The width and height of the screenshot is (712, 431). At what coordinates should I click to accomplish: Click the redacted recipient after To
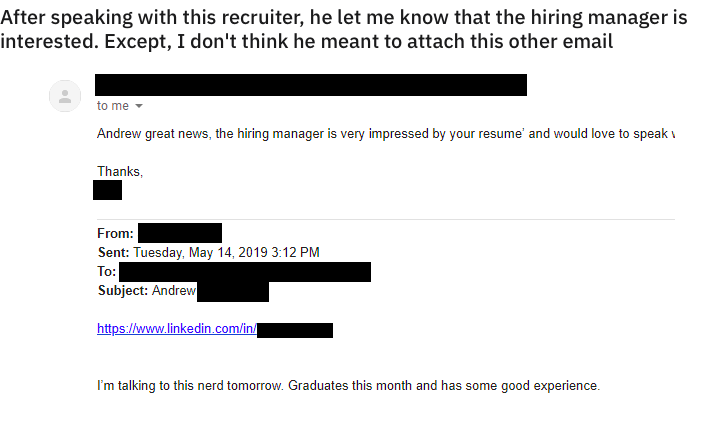[244, 272]
